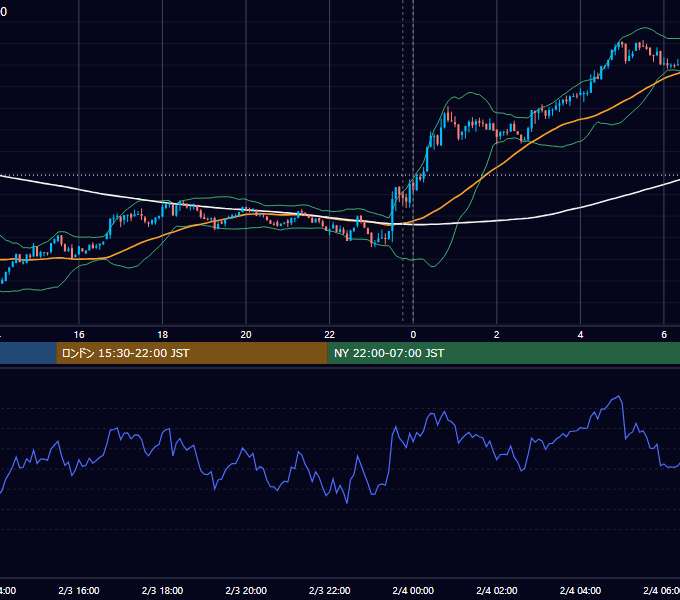Click the 2/4 02:00 label on oscillator axis
680x600 pixels.
pyautogui.click(x=497, y=590)
